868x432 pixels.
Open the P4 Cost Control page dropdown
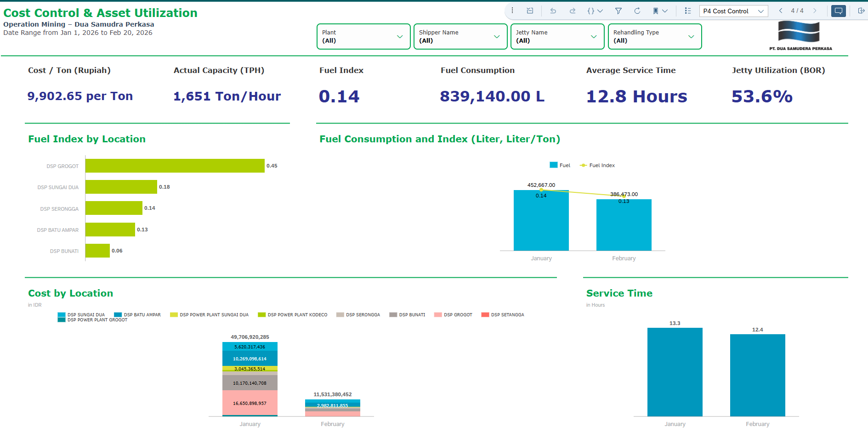[x=733, y=11]
